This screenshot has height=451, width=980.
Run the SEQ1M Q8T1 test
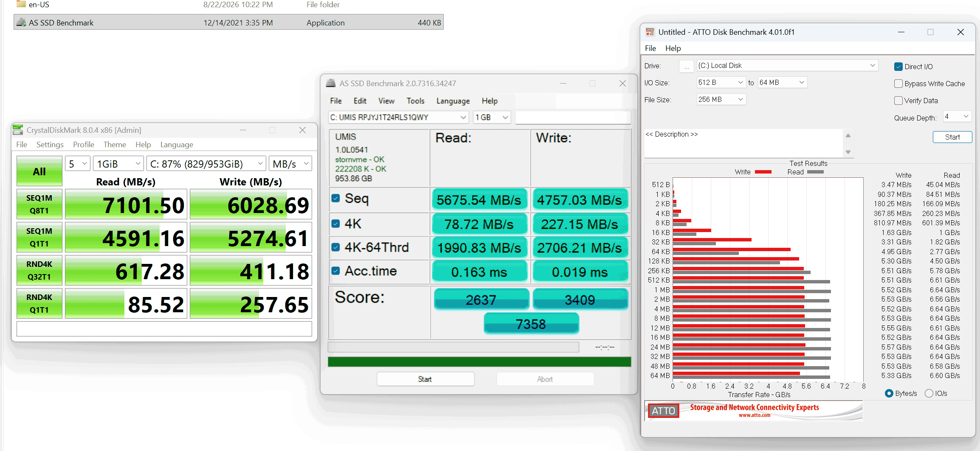click(x=39, y=204)
